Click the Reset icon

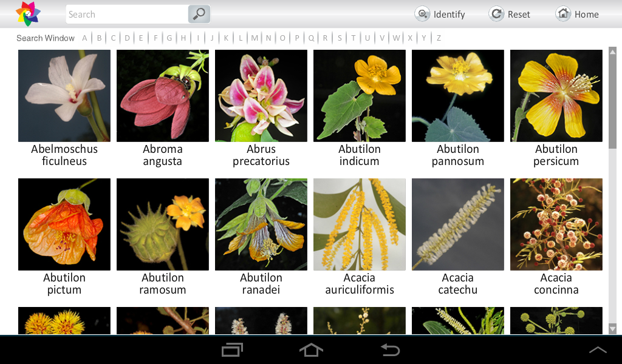(496, 15)
